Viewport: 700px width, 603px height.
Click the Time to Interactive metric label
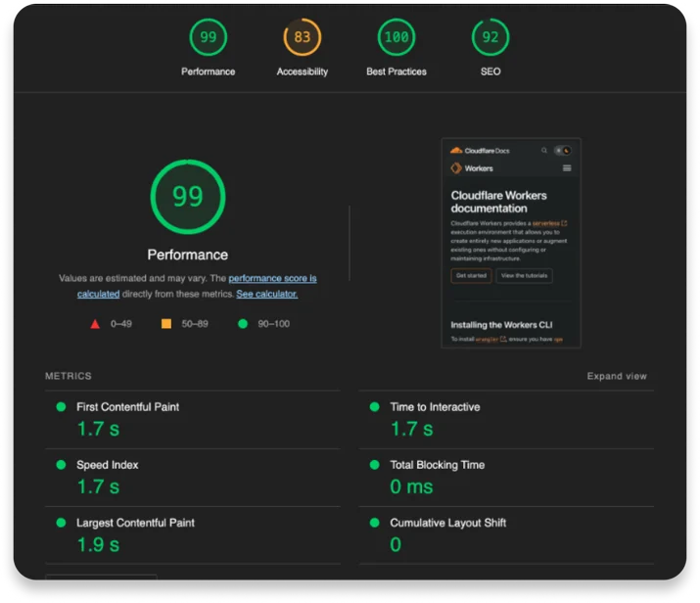435,407
